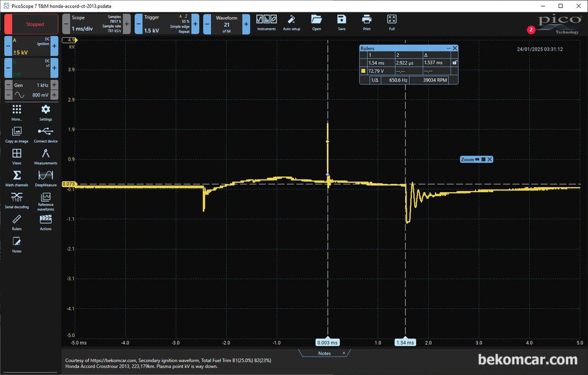Image resolution: width=588 pixels, height=375 pixels.
Task: Click the 1.537 ms delta value
Action: pos(433,63)
